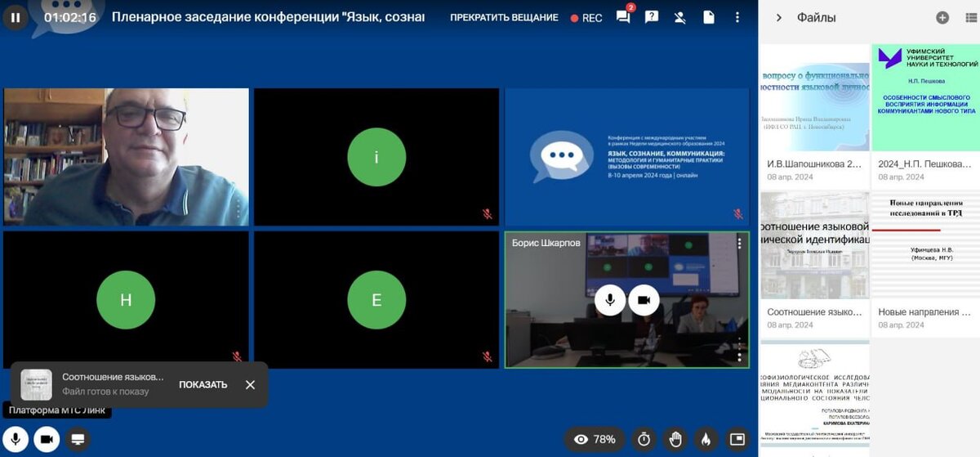The width and height of the screenshot is (980, 457).
Task: Toggle your microphone in bottom toolbar
Action: click(x=15, y=439)
